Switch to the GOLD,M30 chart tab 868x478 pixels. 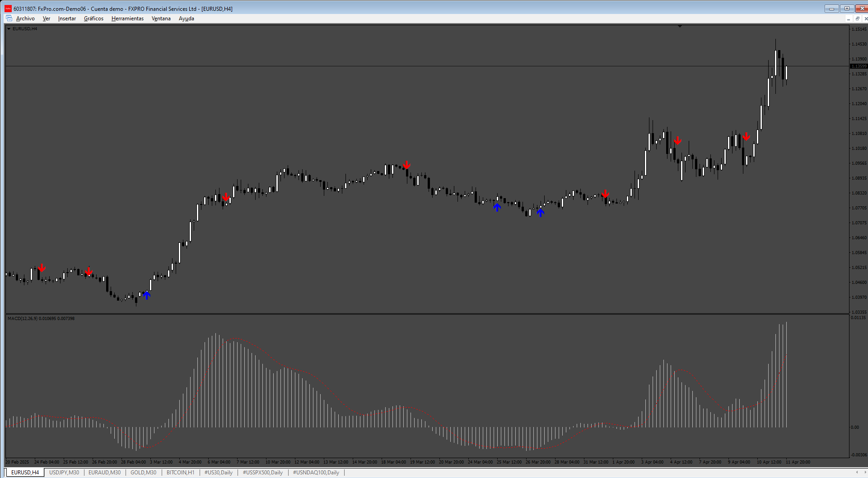tap(144, 473)
